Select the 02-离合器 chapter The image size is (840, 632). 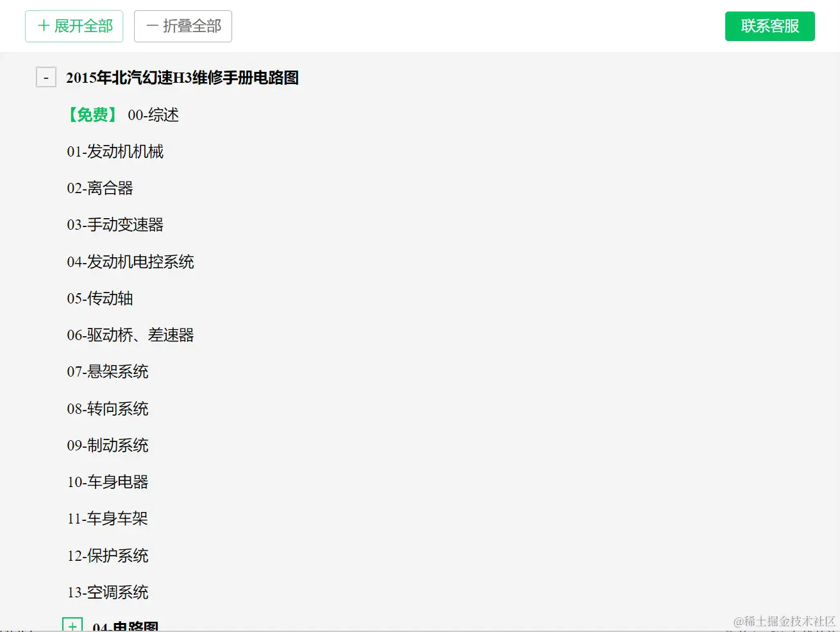click(100, 189)
